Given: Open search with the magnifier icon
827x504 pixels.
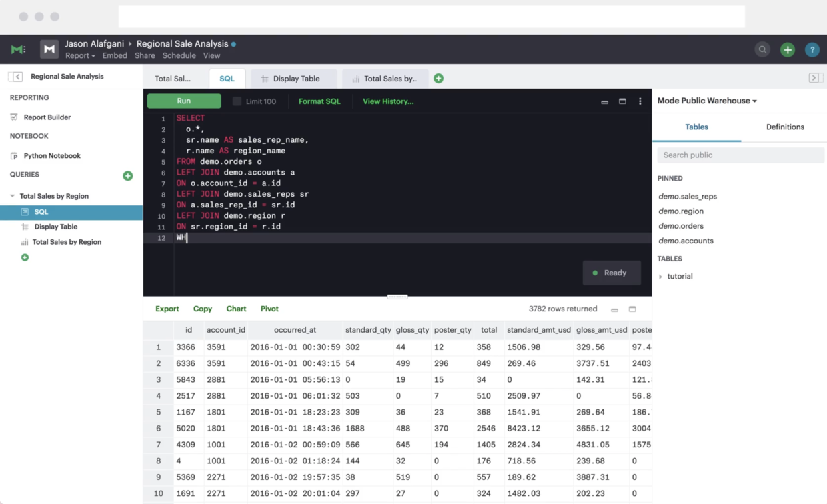Looking at the screenshot, I should click(x=762, y=49).
